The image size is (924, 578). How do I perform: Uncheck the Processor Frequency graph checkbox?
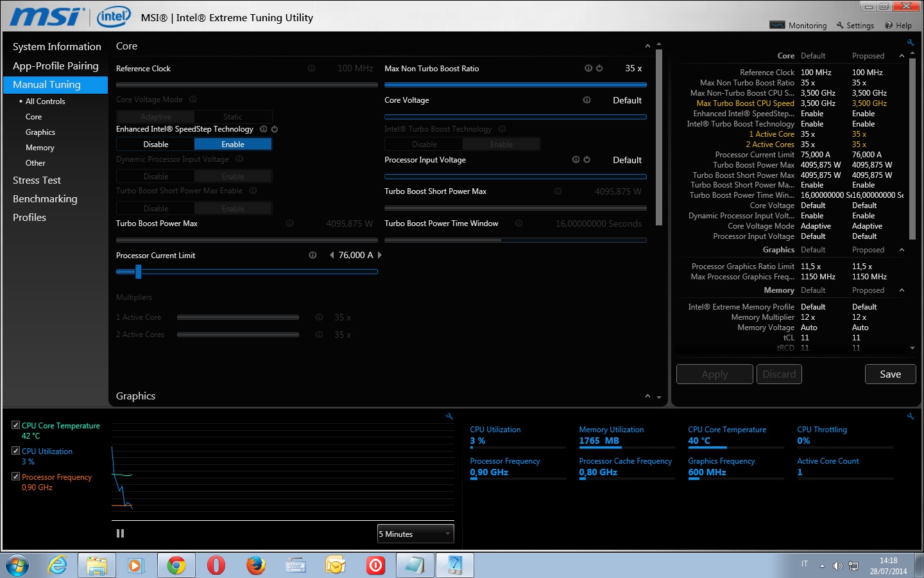point(15,477)
